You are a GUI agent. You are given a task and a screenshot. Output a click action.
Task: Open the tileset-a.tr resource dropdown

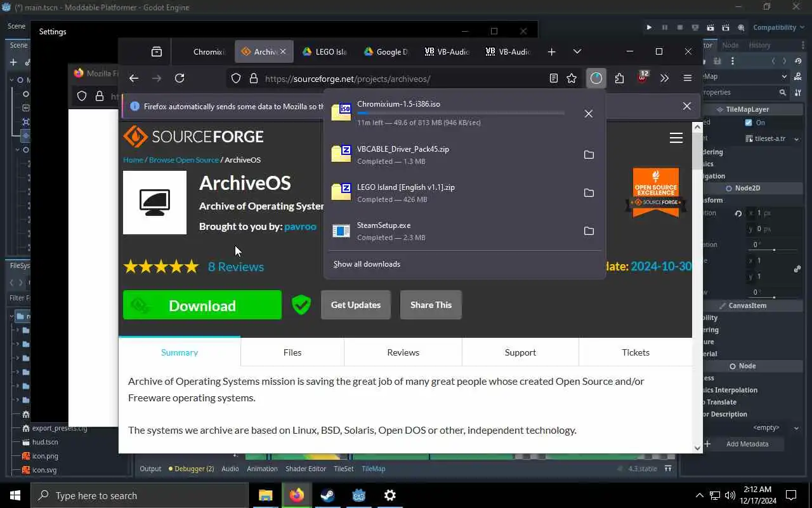pyautogui.click(x=797, y=138)
